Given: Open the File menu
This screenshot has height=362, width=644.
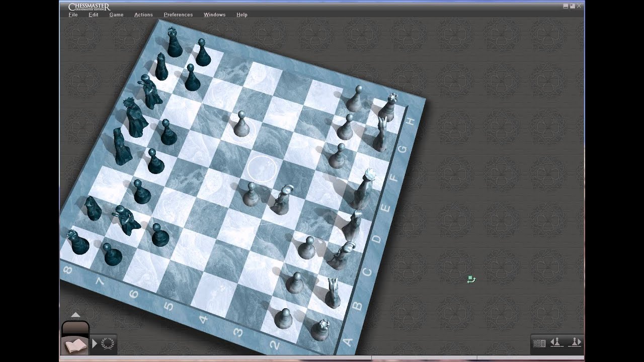Looking at the screenshot, I should pyautogui.click(x=73, y=15).
